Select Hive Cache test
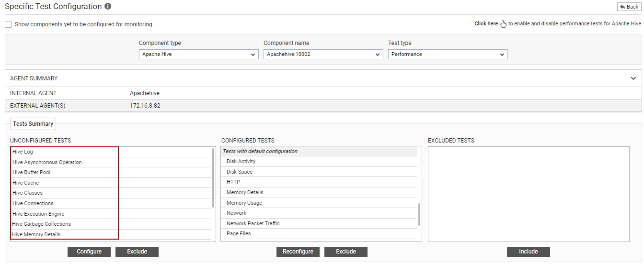Viewport: 644px width, 264px height. 111,183
